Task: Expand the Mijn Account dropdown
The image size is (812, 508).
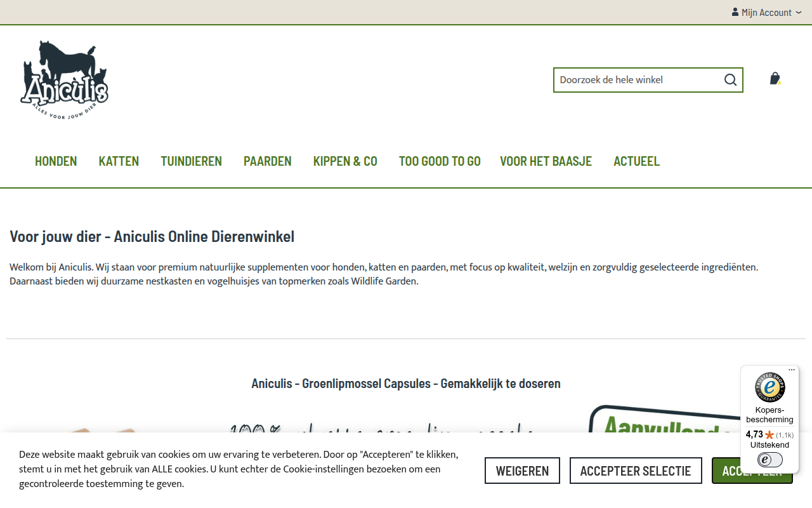Action: click(x=766, y=12)
